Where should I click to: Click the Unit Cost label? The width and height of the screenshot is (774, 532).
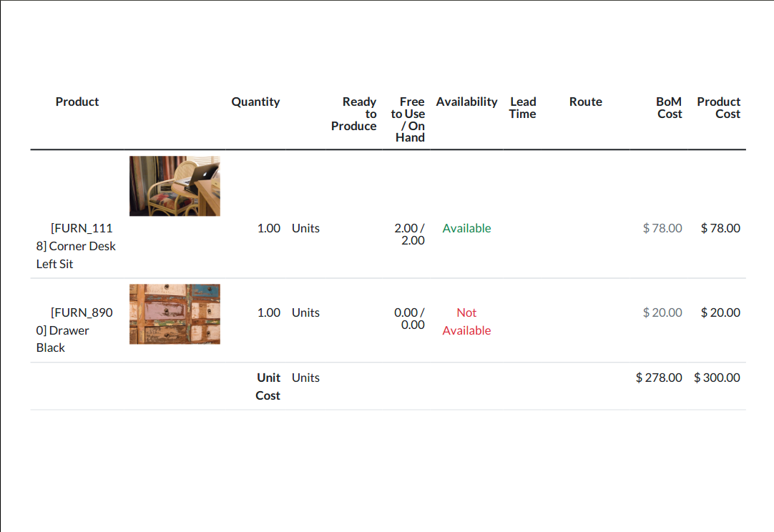(x=268, y=386)
